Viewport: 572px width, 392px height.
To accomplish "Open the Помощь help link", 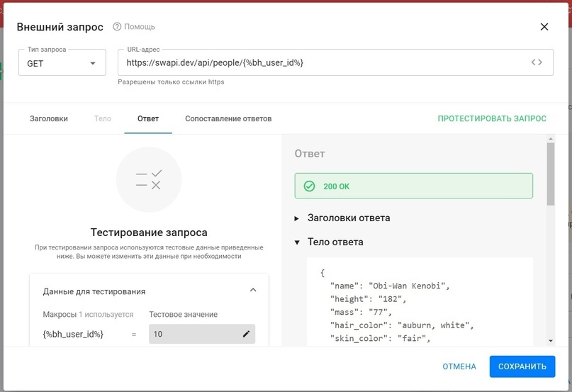I will [140, 27].
